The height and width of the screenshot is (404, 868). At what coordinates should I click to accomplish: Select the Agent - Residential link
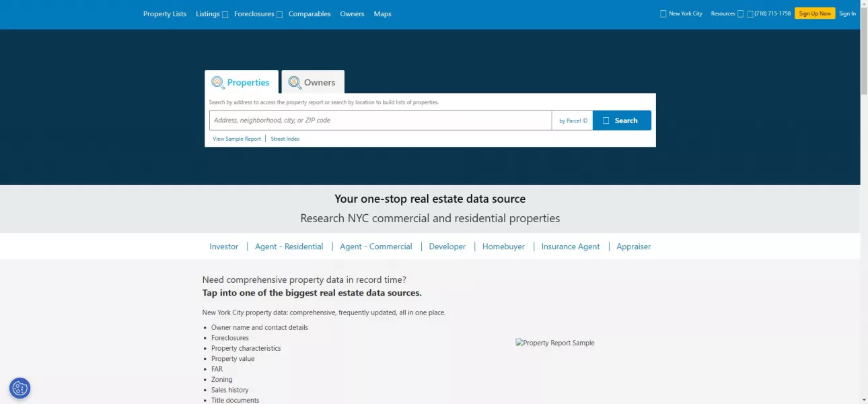coord(289,246)
